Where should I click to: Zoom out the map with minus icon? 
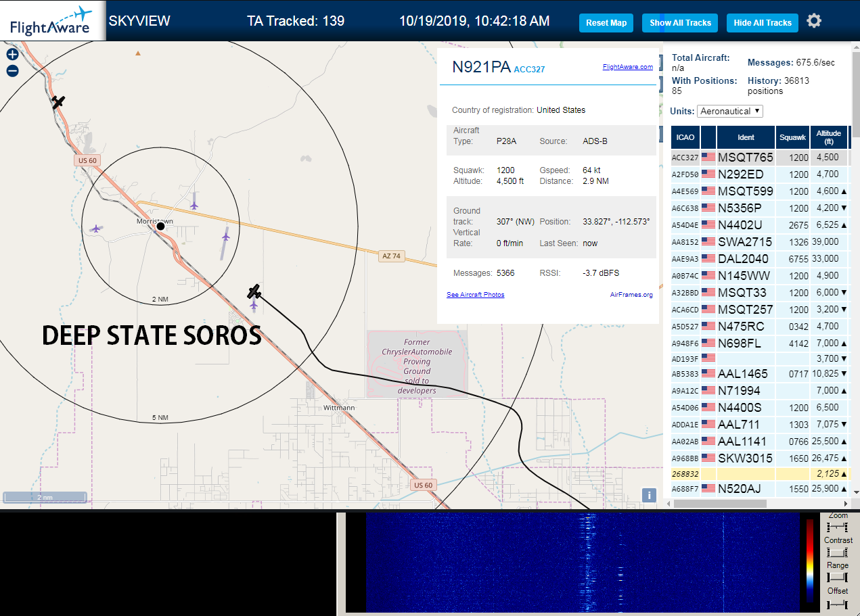(12, 70)
